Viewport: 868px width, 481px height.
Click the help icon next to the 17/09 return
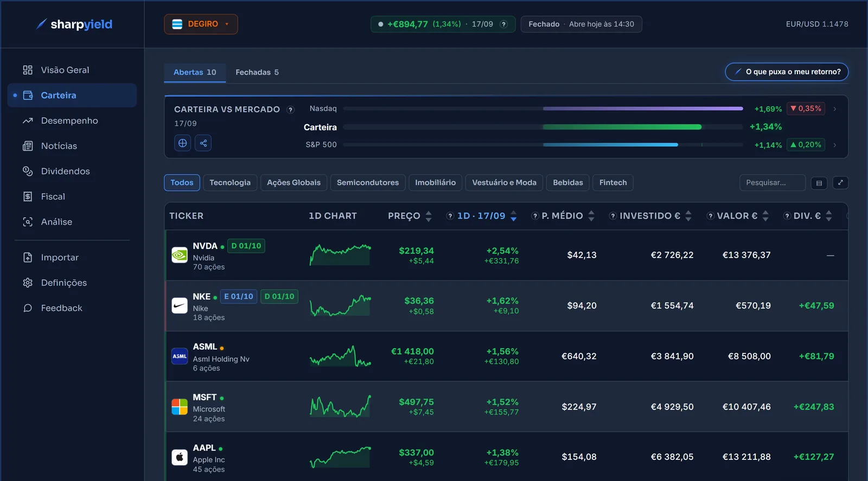tap(503, 24)
